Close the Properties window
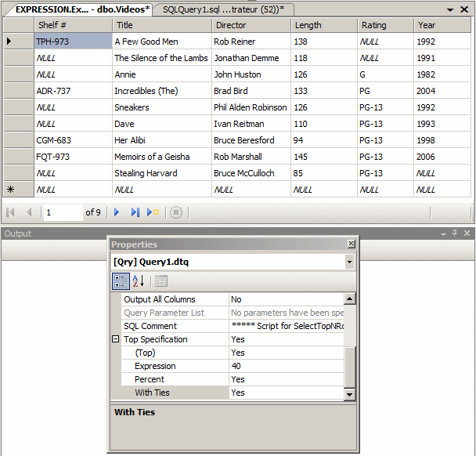This screenshot has width=476, height=456. click(x=351, y=244)
